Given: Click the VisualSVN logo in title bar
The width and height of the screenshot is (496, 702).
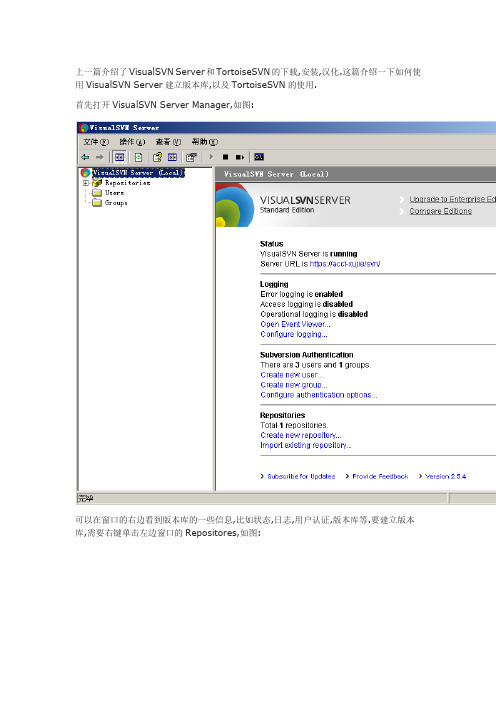Looking at the screenshot, I should (x=84, y=128).
